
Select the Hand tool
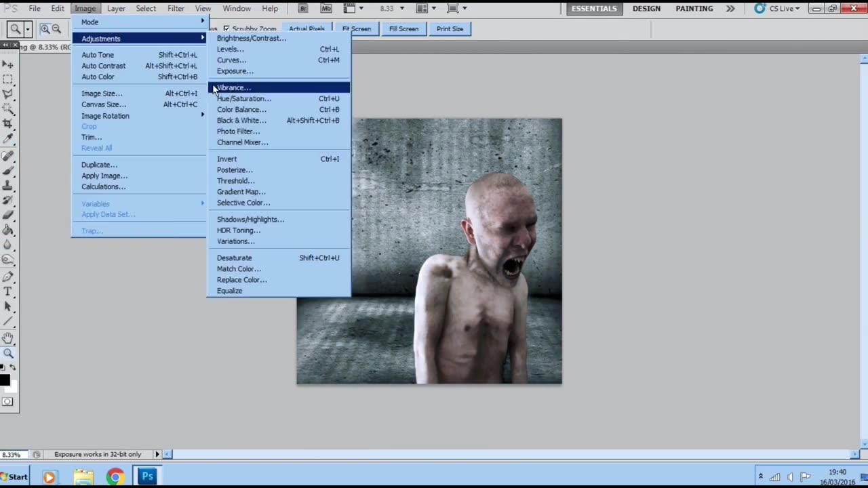click(x=8, y=338)
